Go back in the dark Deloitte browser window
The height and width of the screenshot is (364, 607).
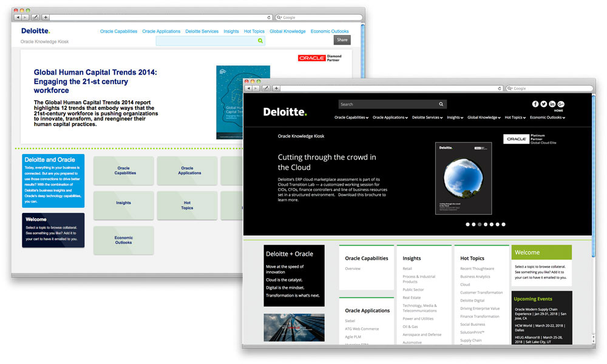tap(248, 88)
